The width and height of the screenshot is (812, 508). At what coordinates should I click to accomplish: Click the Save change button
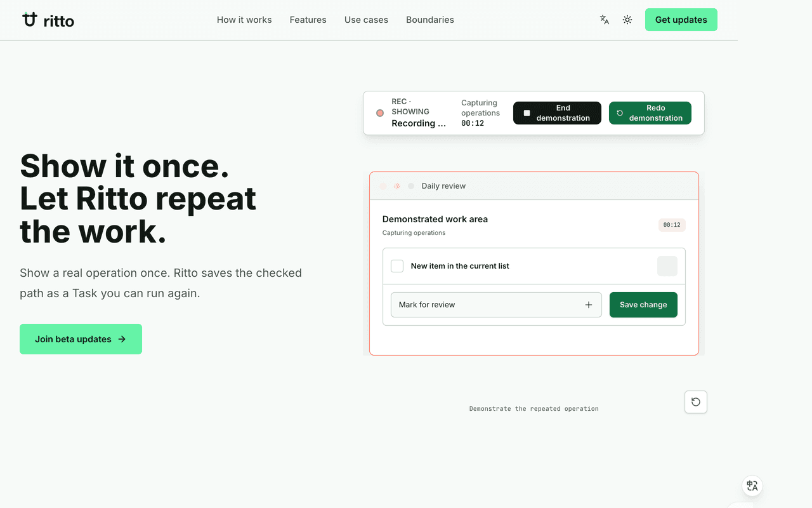[x=643, y=305]
